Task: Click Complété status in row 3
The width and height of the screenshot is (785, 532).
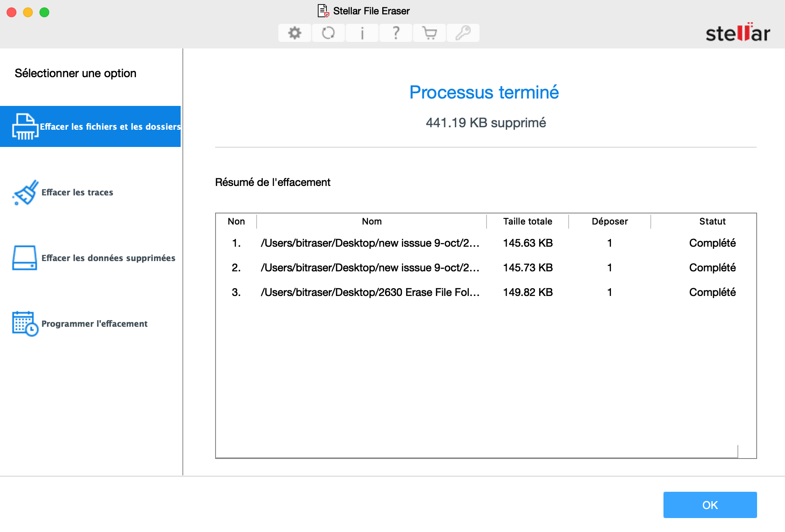Action: click(712, 292)
